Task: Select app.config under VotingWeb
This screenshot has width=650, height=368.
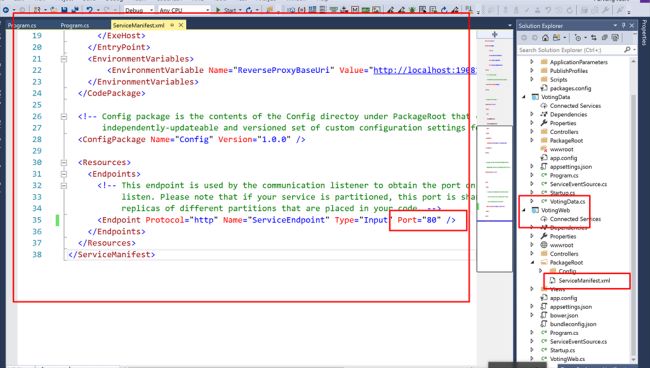Action: pos(563,298)
